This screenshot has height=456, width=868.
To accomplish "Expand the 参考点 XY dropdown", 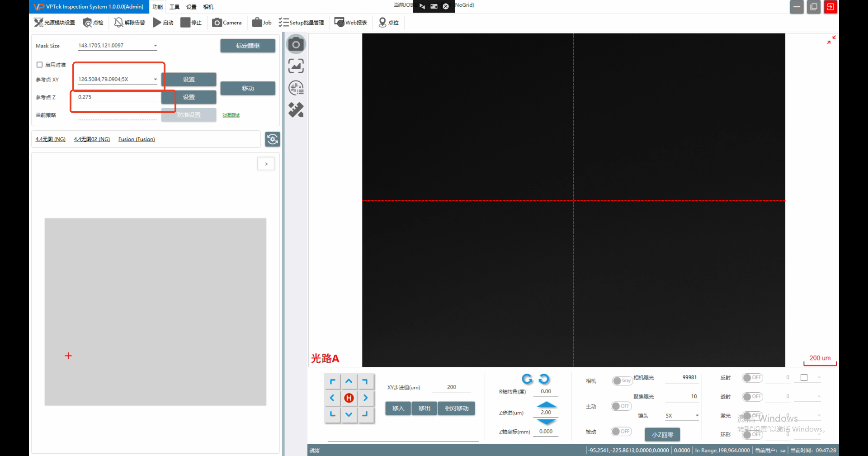I will tap(155, 80).
